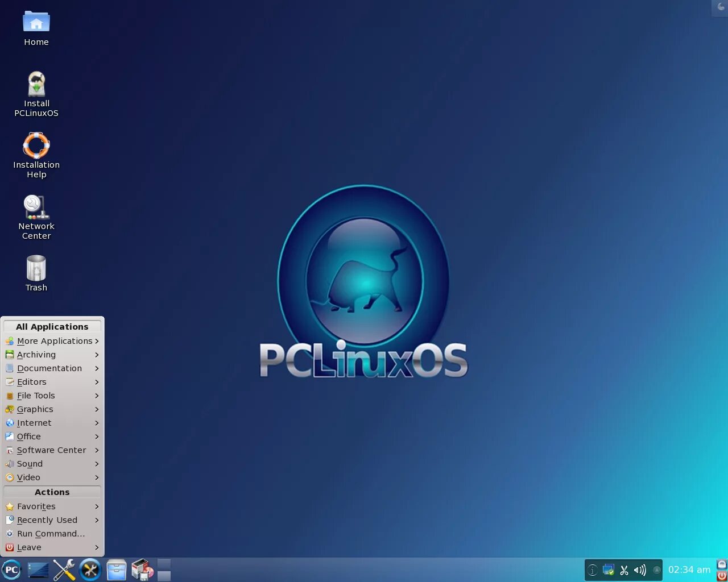The height and width of the screenshot is (582, 728).
Task: Click the Video player menu icon
Action: coord(10,477)
